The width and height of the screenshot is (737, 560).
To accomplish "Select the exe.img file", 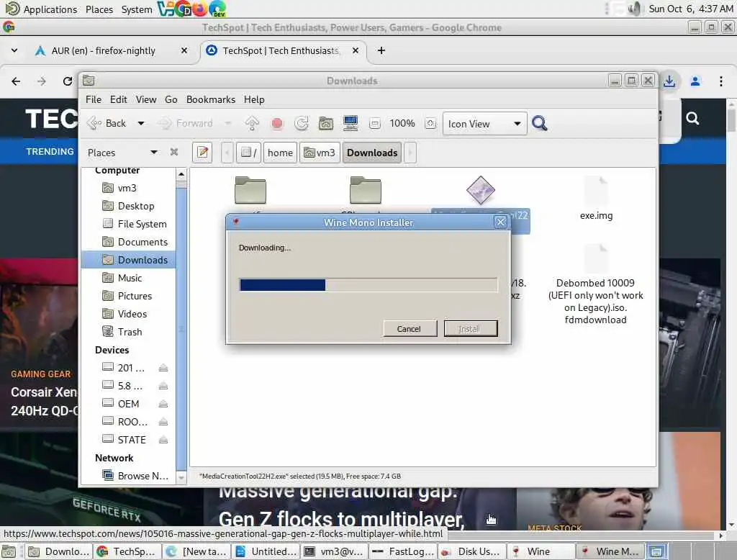I will [x=596, y=199].
